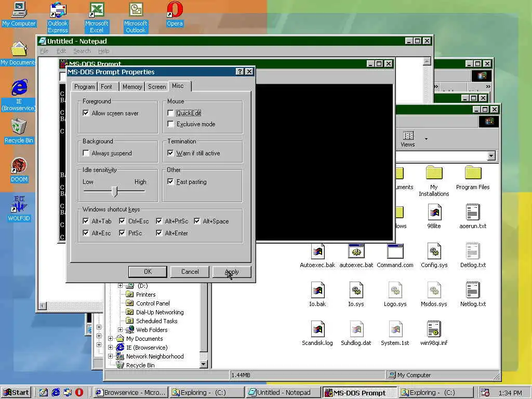This screenshot has height=399, width=532.
Task: Switch to Untitled - Notepad taskbar button
Action: 283,393
